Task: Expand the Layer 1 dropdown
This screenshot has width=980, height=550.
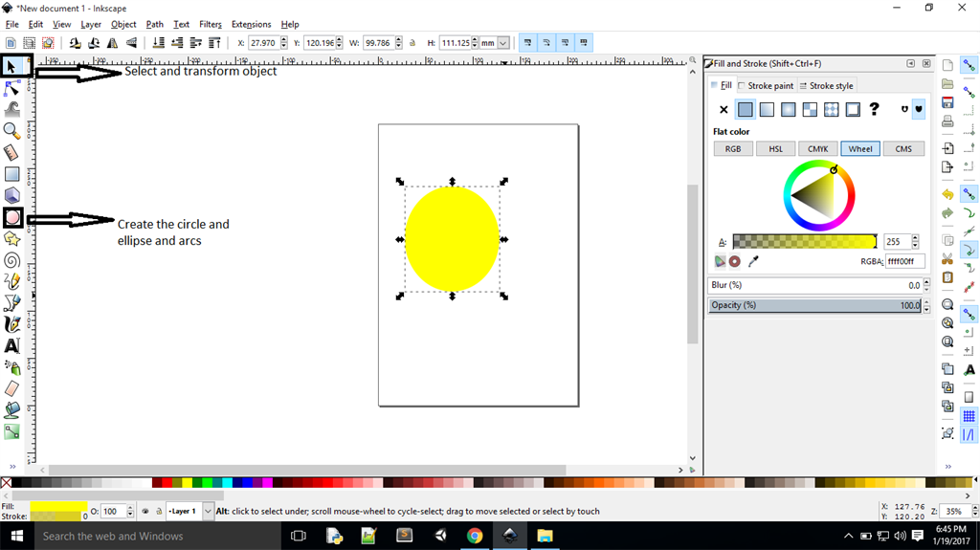Action: pos(209,512)
